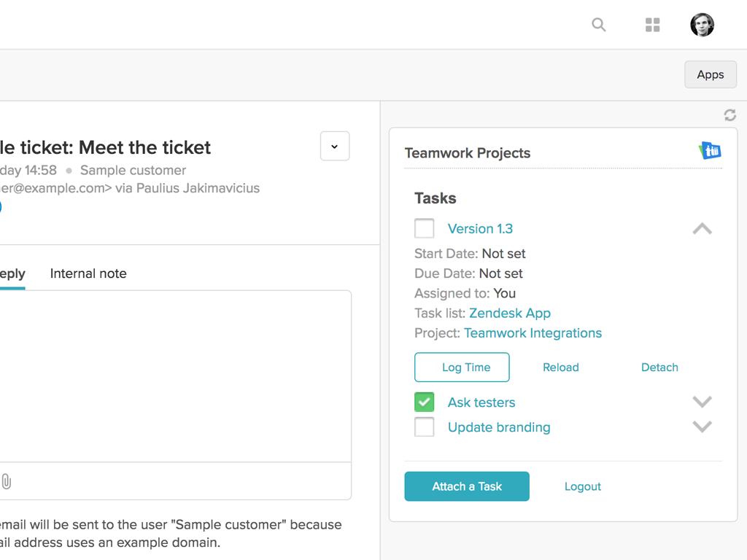747x560 pixels.
Task: Open the Teamwork Integrations project link
Action: 533,333
